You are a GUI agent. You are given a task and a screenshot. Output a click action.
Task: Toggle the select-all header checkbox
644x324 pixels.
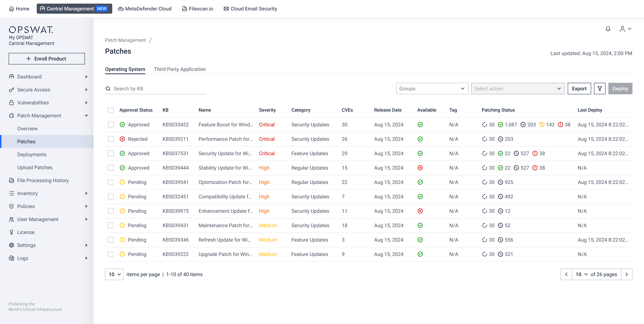click(x=111, y=110)
